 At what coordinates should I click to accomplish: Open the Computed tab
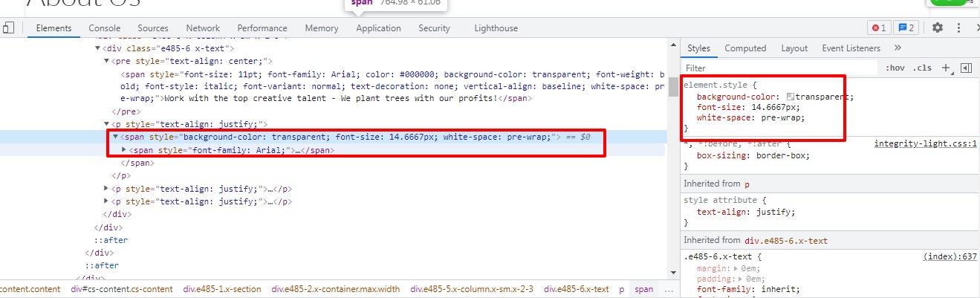745,48
